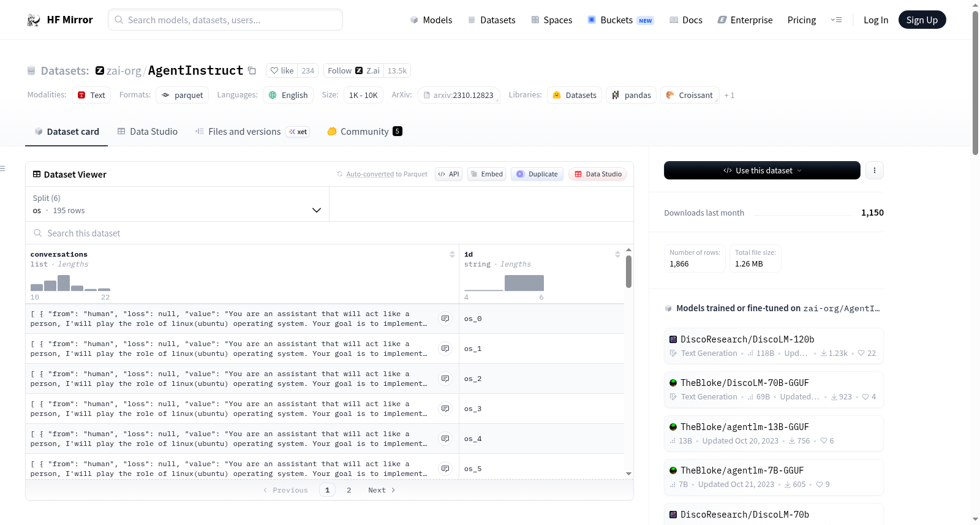Go to the Next page of rows
This screenshot has height=525, width=980.
coord(382,490)
